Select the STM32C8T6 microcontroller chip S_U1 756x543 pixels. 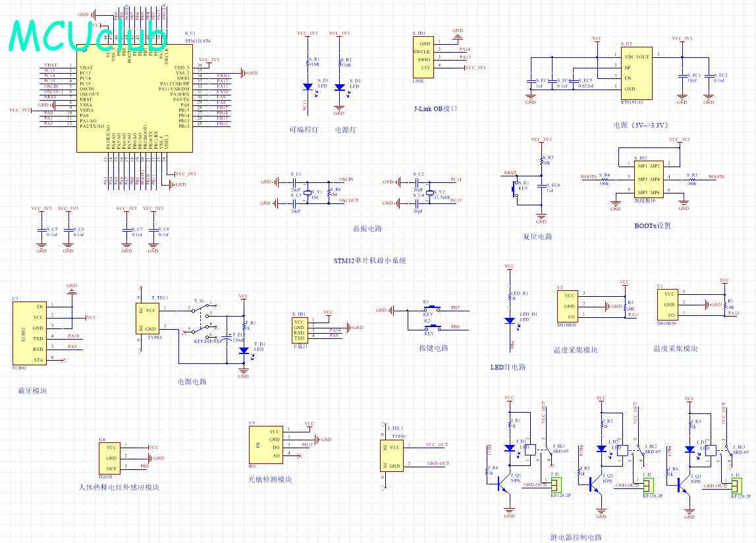coord(134,98)
